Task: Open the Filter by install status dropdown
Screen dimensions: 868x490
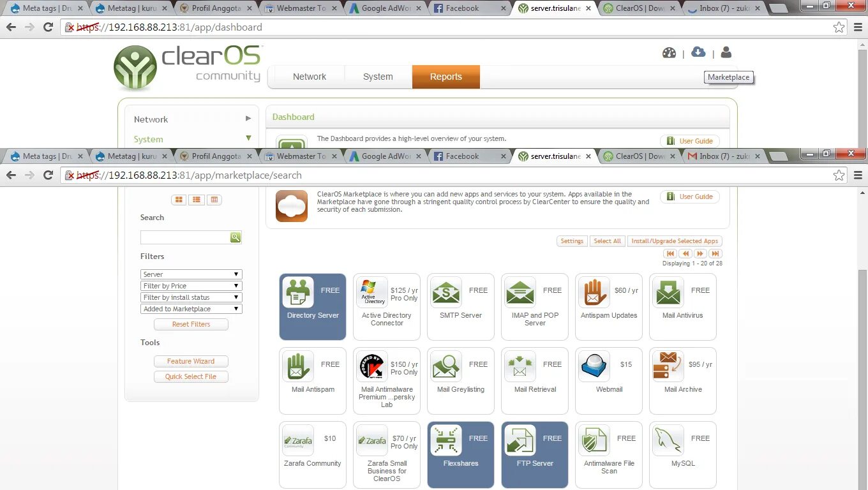Action: (x=191, y=297)
